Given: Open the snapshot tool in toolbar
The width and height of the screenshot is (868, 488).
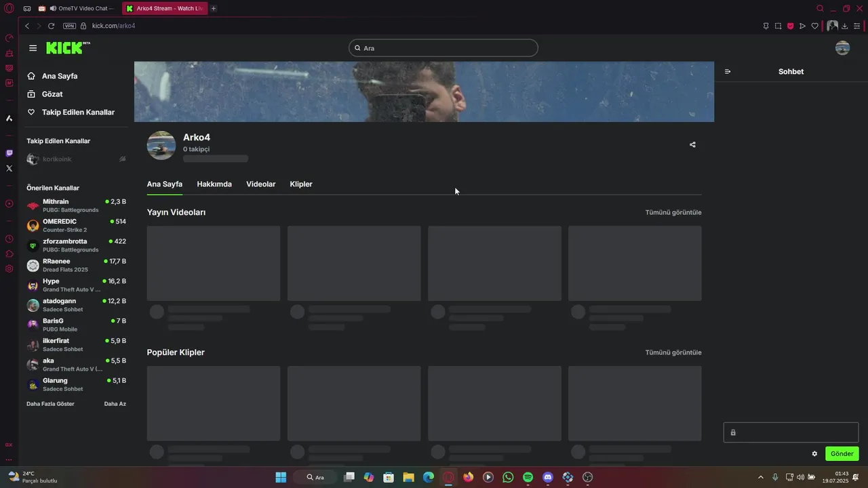Looking at the screenshot, I should click(778, 26).
